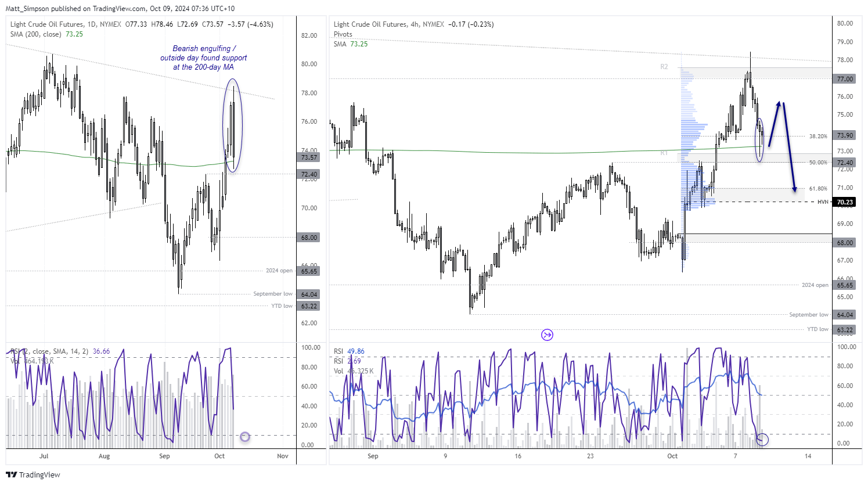
Task: Click the YTD low label on daily chart
Action: (282, 306)
